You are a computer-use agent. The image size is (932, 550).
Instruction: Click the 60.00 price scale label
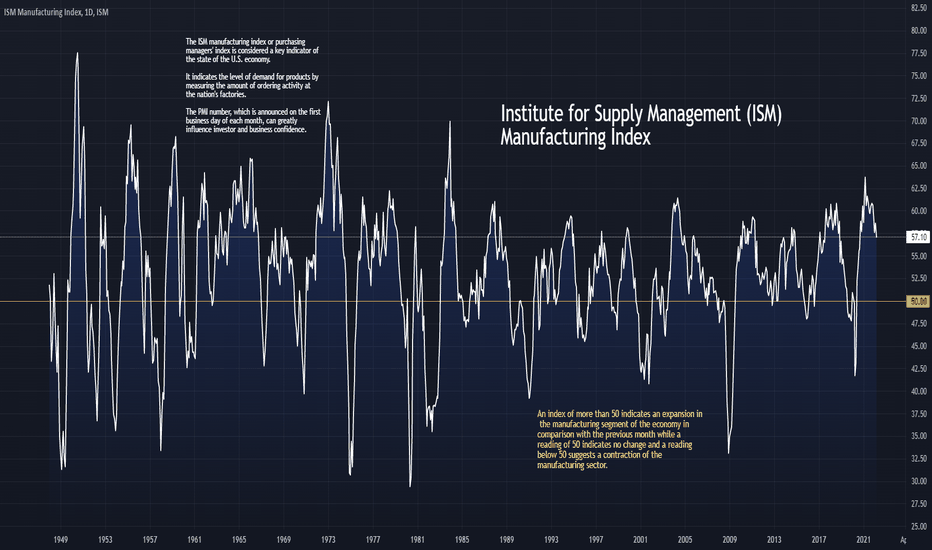pyautogui.click(x=918, y=211)
